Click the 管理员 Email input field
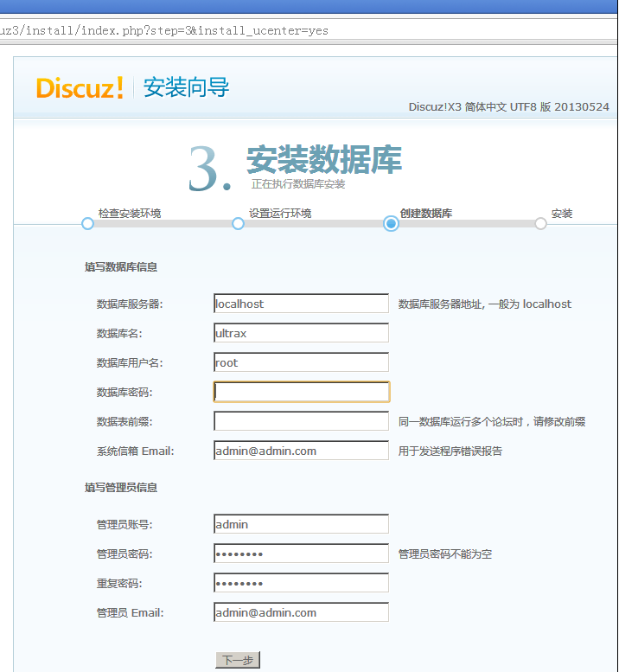This screenshot has width=619, height=672. click(301, 612)
